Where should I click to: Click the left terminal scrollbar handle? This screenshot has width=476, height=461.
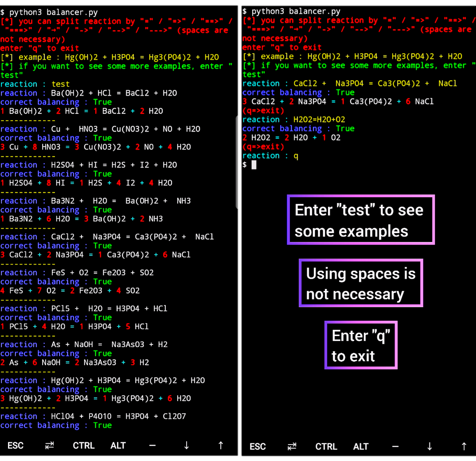pos(237,162)
